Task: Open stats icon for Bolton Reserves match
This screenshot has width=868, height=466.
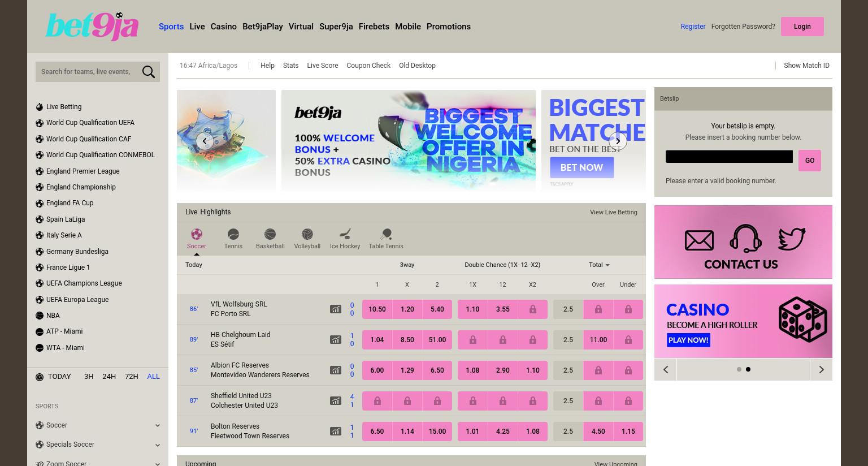Action: [x=336, y=432]
